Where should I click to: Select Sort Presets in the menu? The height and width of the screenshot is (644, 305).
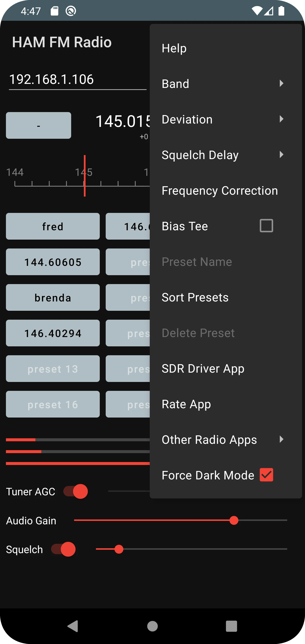tap(226, 297)
